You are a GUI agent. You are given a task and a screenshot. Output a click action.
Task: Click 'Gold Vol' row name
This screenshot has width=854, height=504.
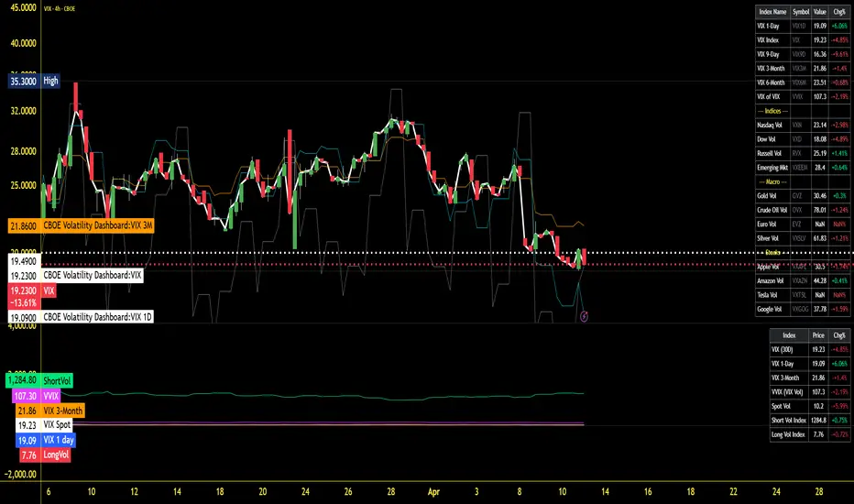click(x=766, y=196)
